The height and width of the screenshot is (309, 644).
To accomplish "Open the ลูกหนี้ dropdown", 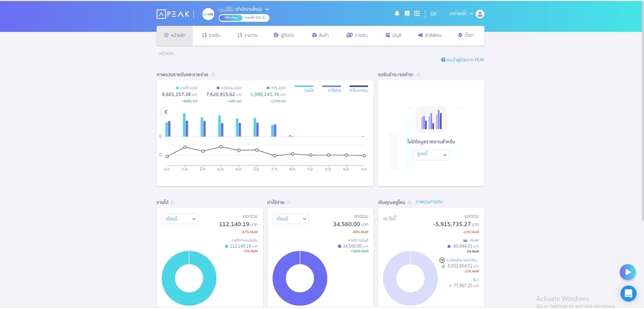I will click(x=431, y=155).
